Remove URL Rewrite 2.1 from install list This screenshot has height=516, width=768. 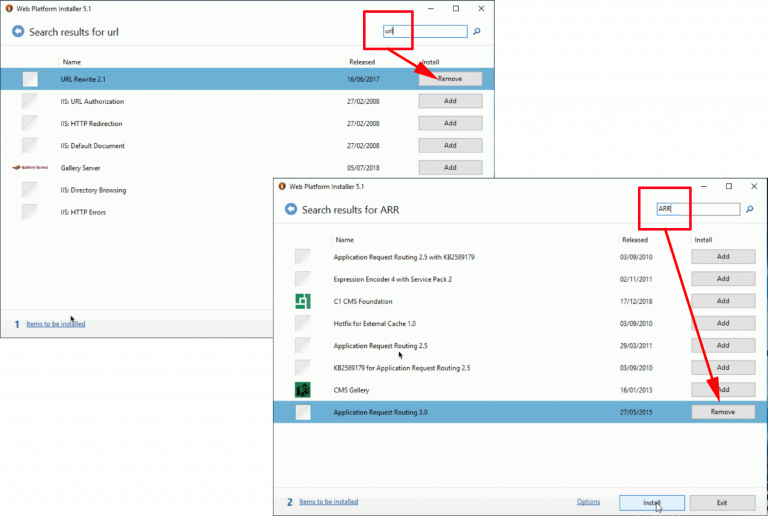click(x=450, y=79)
